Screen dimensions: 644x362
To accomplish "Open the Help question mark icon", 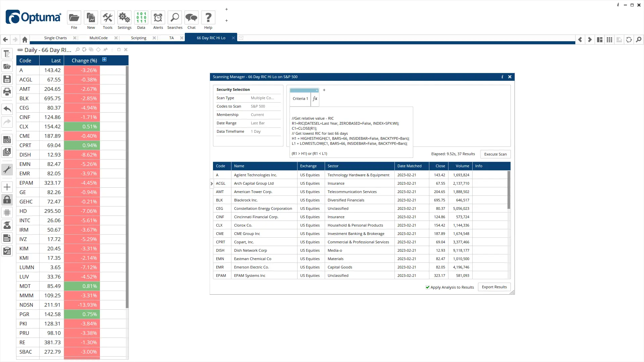I will tap(208, 18).
